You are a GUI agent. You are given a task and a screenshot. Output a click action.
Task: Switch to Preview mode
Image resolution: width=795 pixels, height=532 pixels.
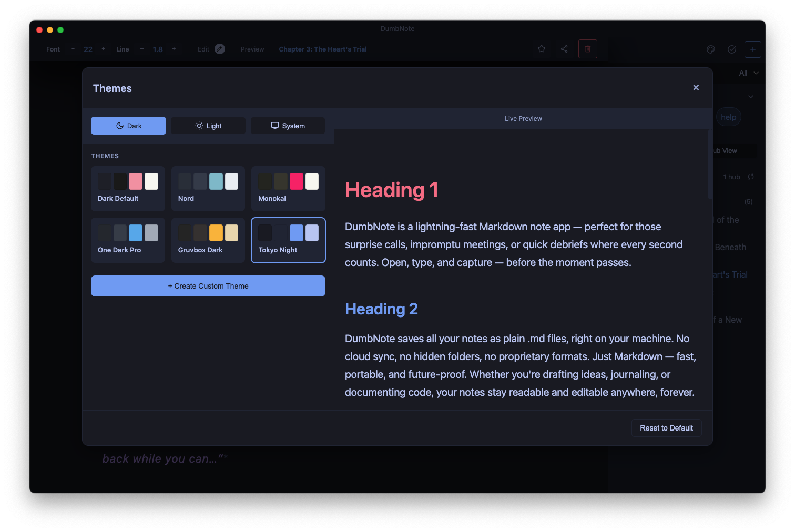pos(252,49)
